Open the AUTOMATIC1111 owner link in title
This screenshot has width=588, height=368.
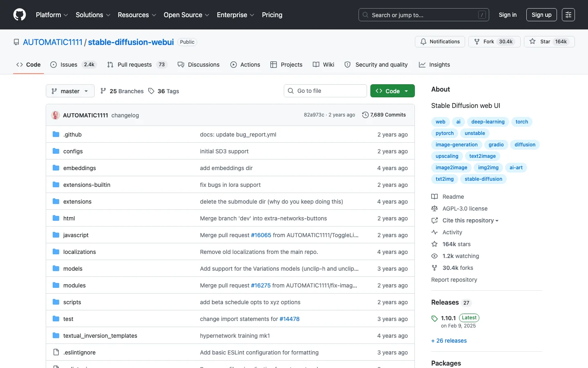click(53, 42)
